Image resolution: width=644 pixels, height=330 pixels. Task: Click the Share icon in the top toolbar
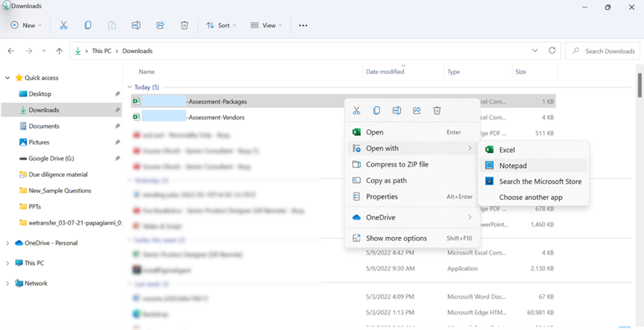coord(160,25)
